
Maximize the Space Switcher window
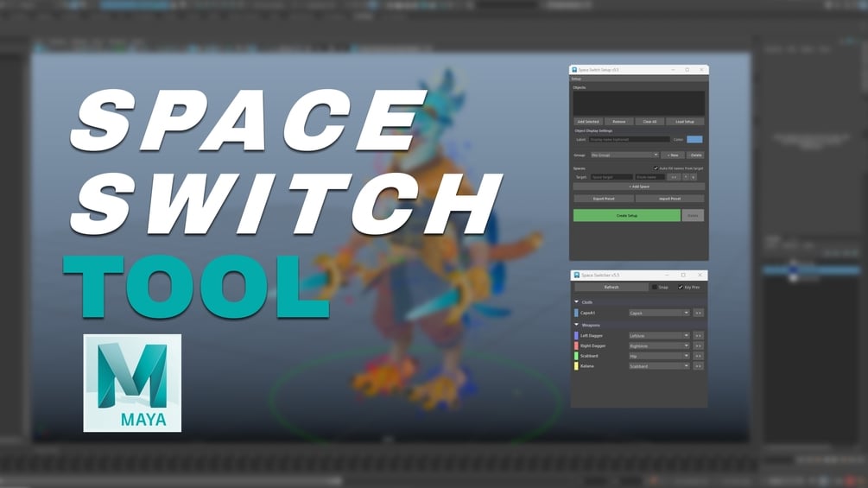click(x=683, y=275)
